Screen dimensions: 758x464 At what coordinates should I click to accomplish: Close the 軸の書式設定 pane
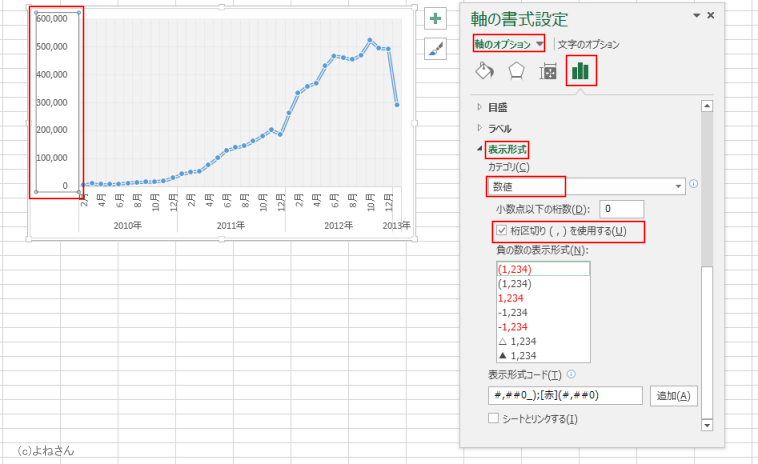click(711, 15)
